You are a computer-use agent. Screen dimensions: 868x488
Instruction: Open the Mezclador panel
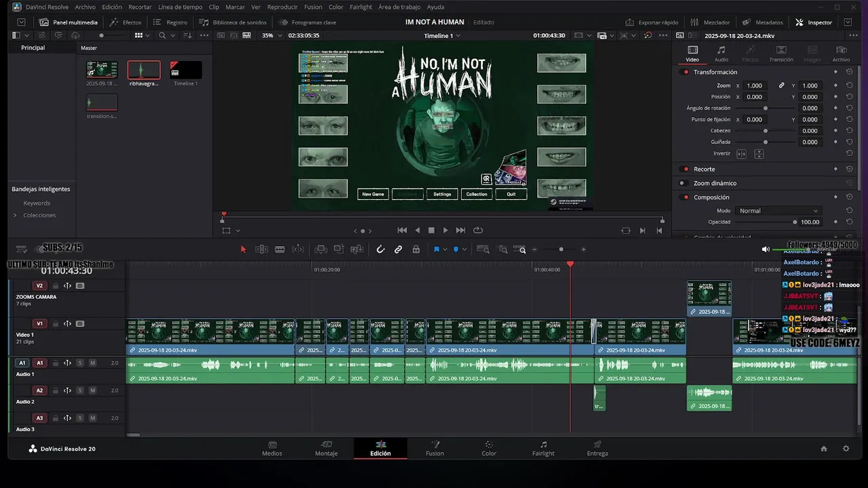coord(709,22)
